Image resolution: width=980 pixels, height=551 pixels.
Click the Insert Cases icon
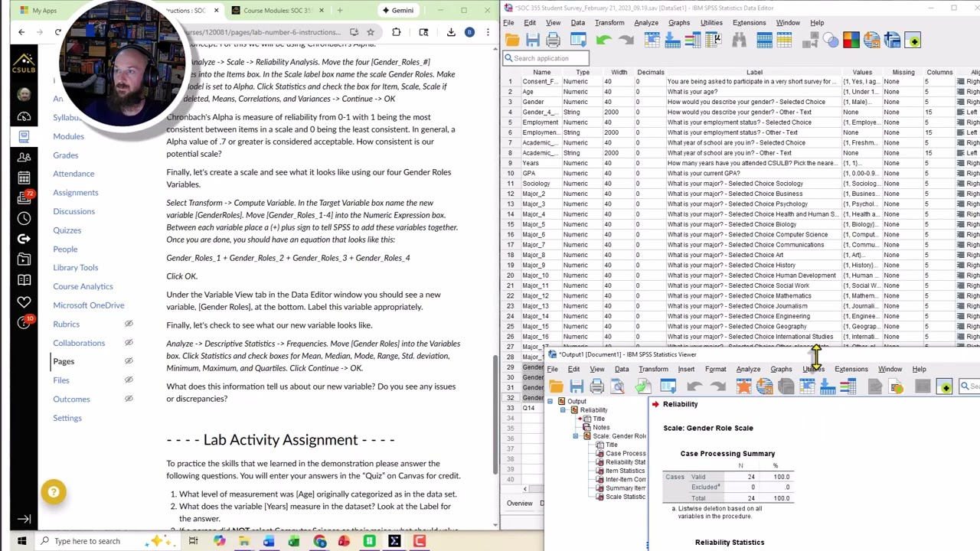click(764, 41)
